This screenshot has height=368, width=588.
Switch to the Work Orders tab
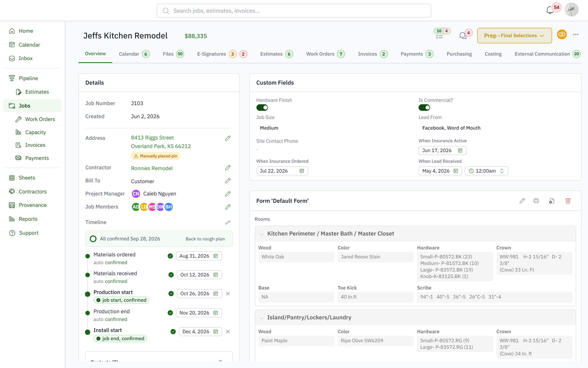[x=325, y=54]
